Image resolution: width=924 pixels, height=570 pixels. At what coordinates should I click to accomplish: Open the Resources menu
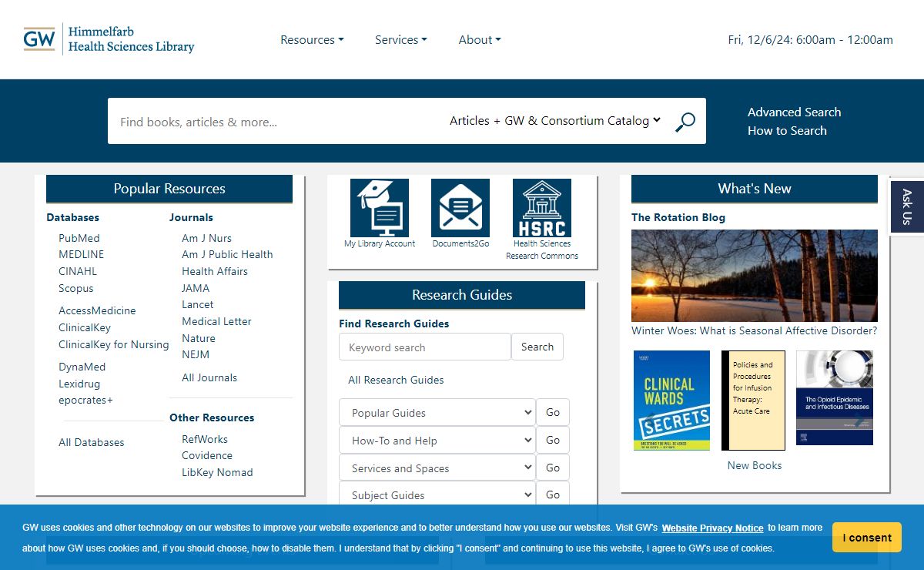312,40
